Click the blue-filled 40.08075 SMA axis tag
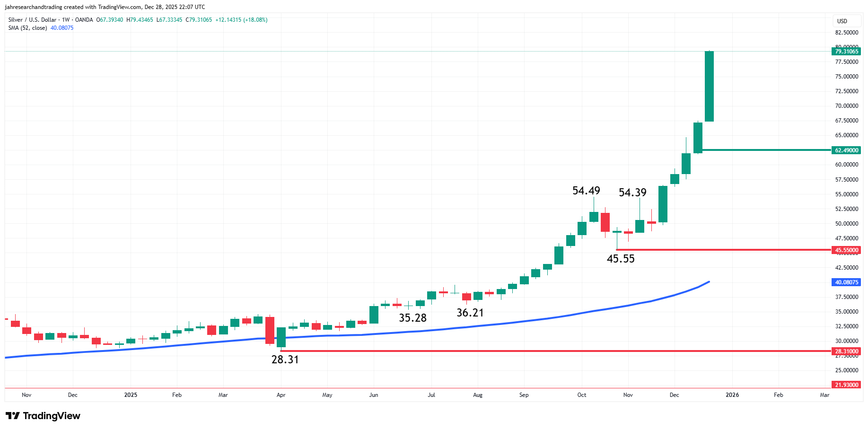868x430 pixels. click(x=846, y=282)
